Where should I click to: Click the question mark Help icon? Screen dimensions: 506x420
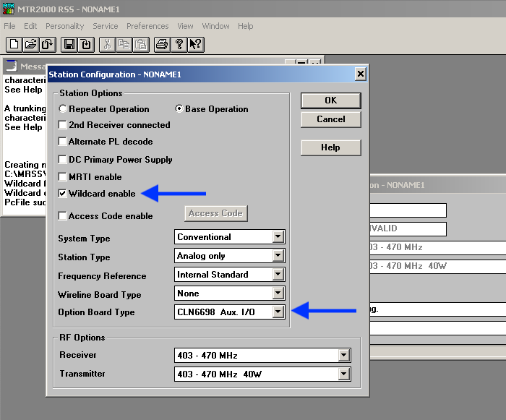(179, 44)
